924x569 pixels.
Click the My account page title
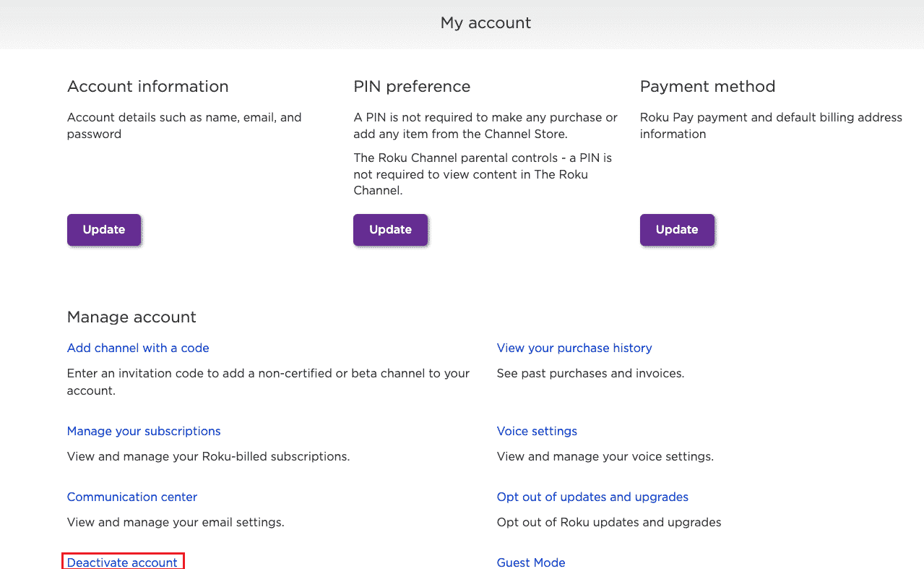(485, 23)
